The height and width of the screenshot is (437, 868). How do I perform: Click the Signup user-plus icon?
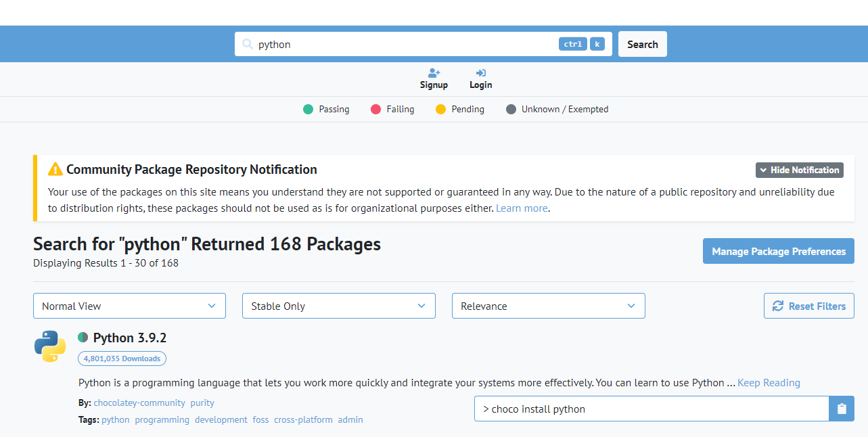[x=434, y=73]
